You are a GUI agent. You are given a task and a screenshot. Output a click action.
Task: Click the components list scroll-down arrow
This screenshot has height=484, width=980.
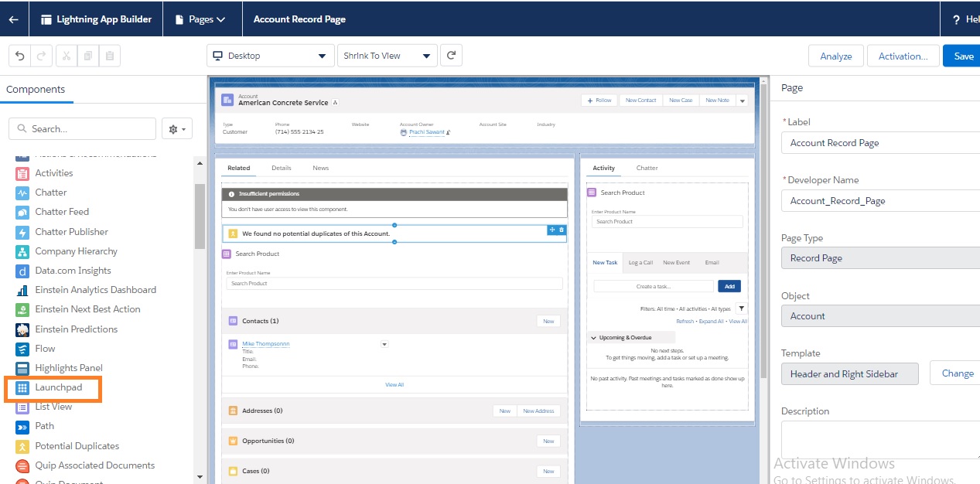200,477
